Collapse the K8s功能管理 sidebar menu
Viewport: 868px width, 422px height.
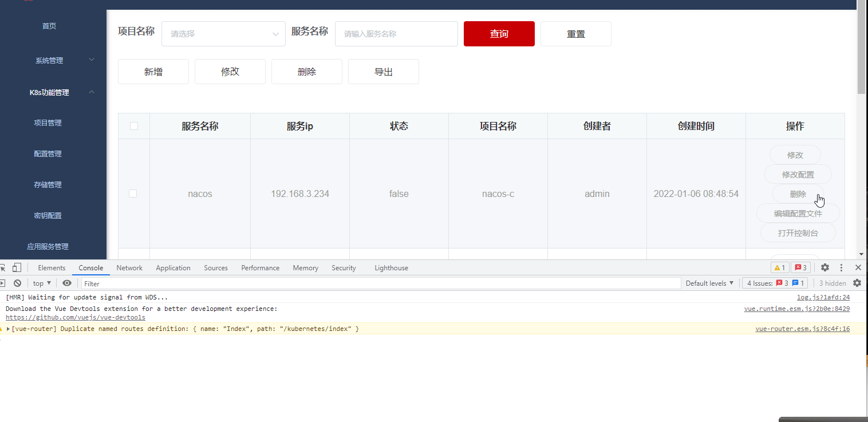[53, 92]
